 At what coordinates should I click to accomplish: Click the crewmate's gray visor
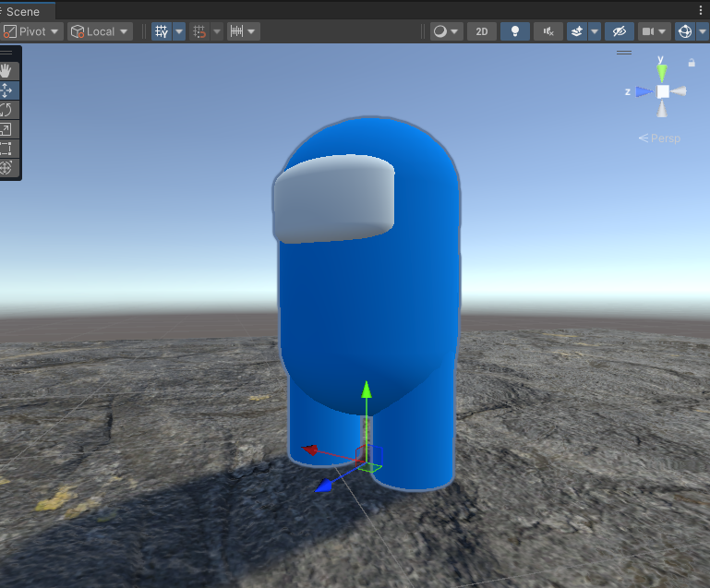point(333,198)
